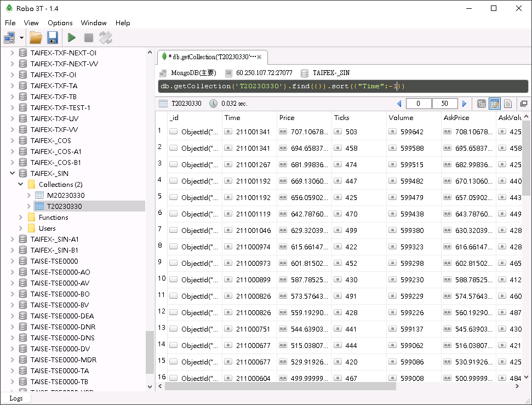Collapse the Collections (2) folder
532x405 pixels.
click(21, 184)
